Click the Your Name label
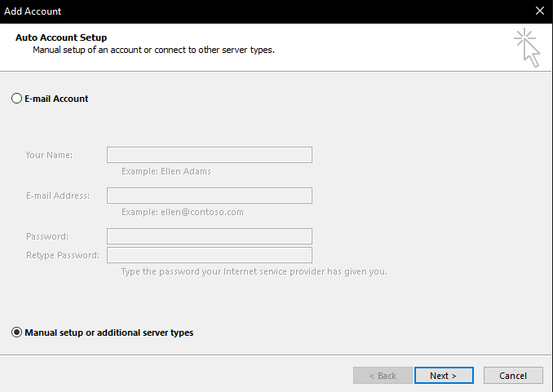The width and height of the screenshot is (553, 392). tap(49, 155)
